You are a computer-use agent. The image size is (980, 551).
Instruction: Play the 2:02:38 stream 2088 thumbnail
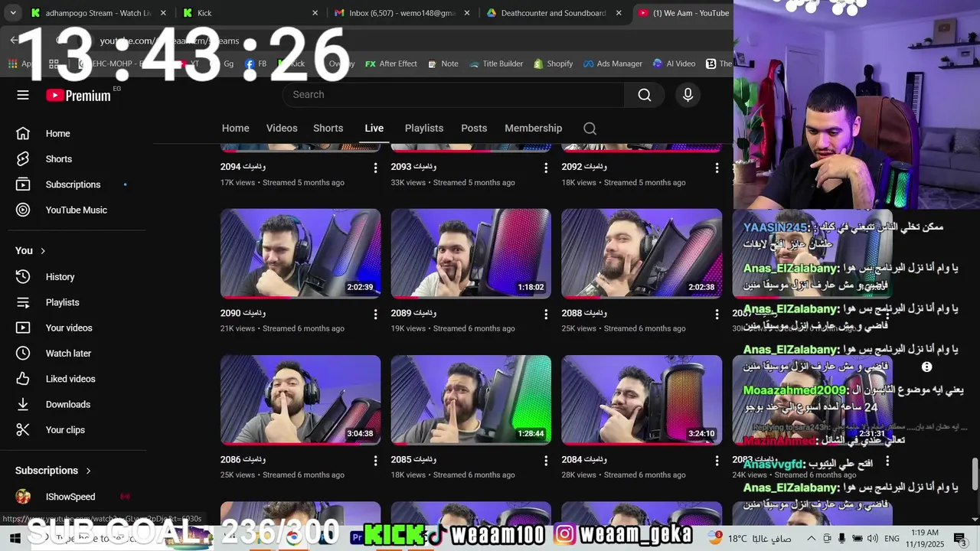(x=642, y=253)
